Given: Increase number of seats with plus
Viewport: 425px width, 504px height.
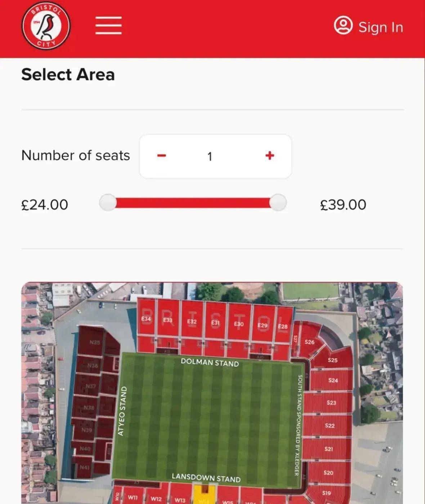Looking at the screenshot, I should (269, 156).
